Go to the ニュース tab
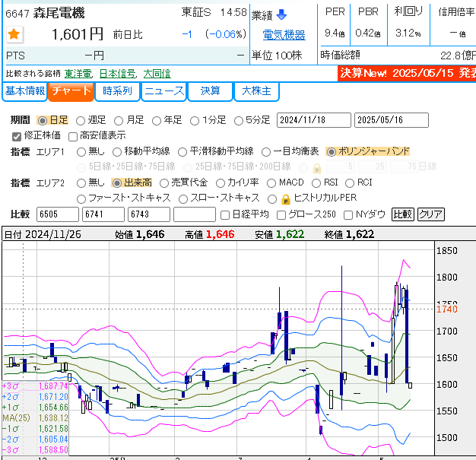The width and height of the screenshot is (476, 460). (164, 91)
